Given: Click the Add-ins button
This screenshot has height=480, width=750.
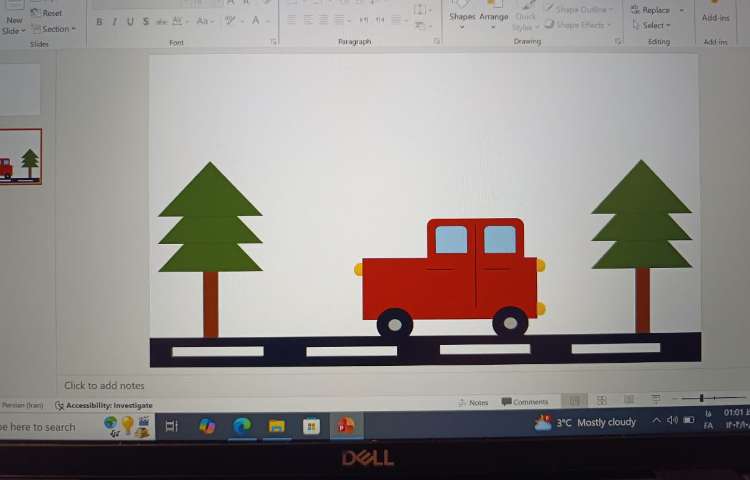Looking at the screenshot, I should pos(715,15).
